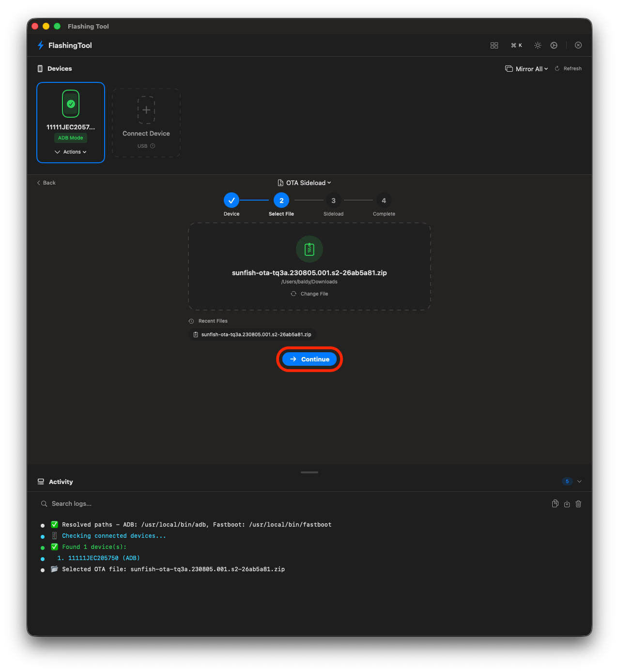Click the green zip file icon
The image size is (619, 672).
[x=309, y=249]
